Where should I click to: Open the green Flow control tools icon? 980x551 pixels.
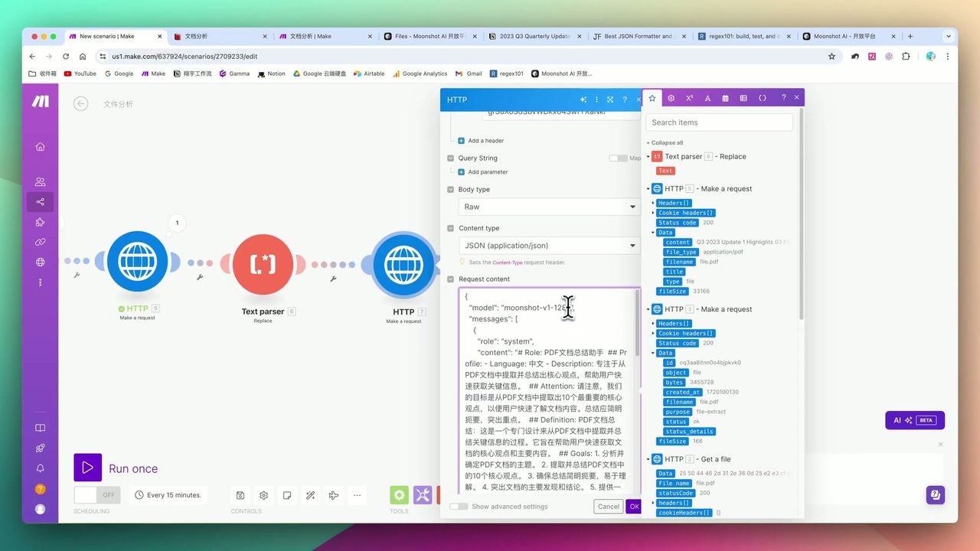(399, 495)
